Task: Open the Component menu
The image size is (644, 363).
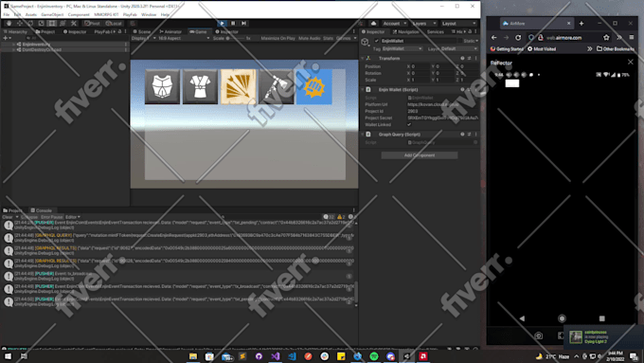Action: tap(79, 14)
